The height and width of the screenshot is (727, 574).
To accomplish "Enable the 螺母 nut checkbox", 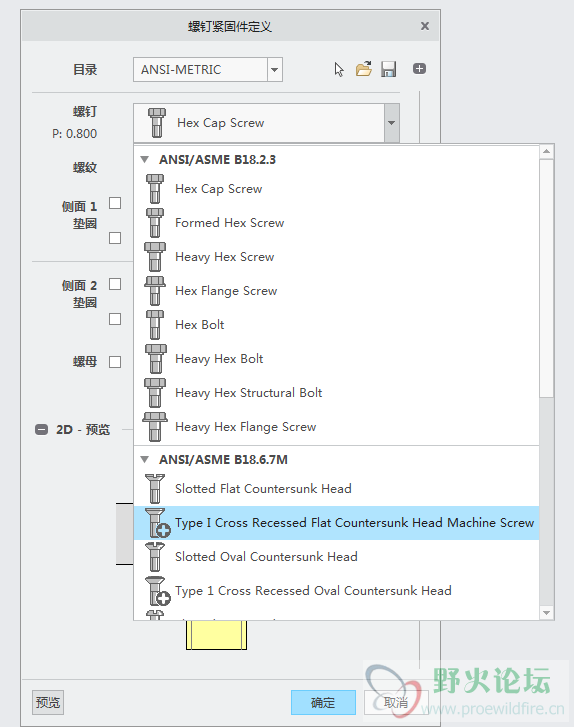I will coord(115,362).
